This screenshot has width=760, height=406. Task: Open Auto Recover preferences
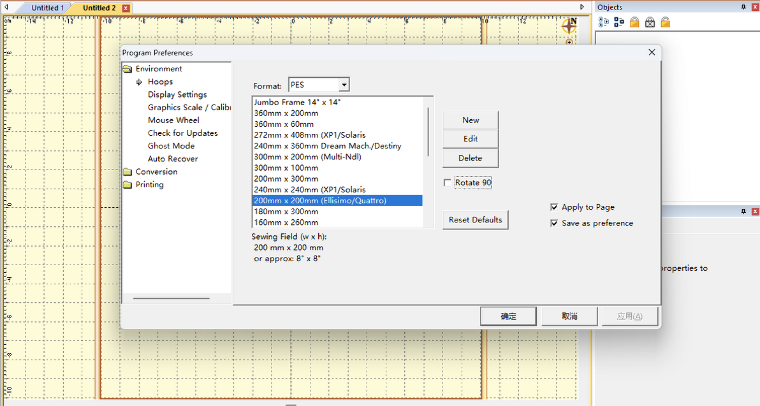pyautogui.click(x=173, y=159)
